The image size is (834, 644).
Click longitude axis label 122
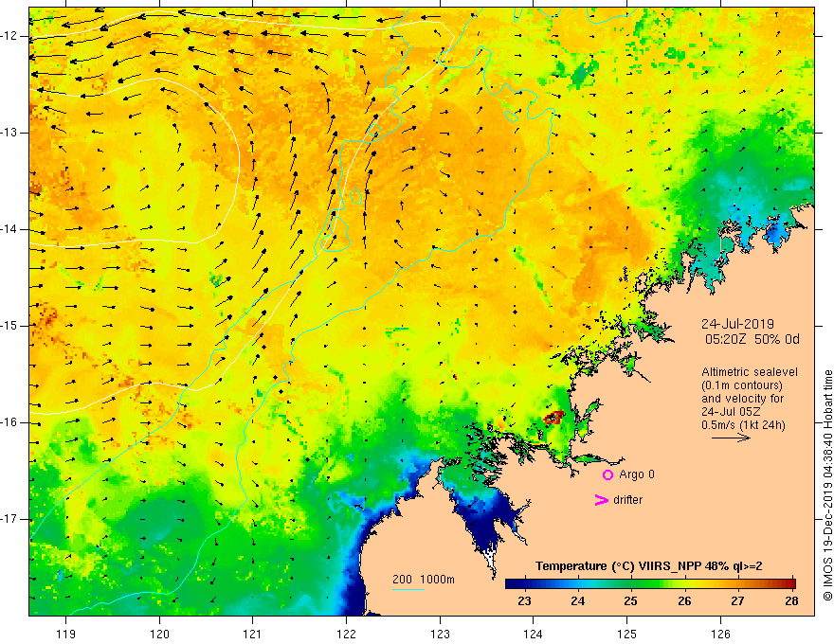click(x=346, y=634)
